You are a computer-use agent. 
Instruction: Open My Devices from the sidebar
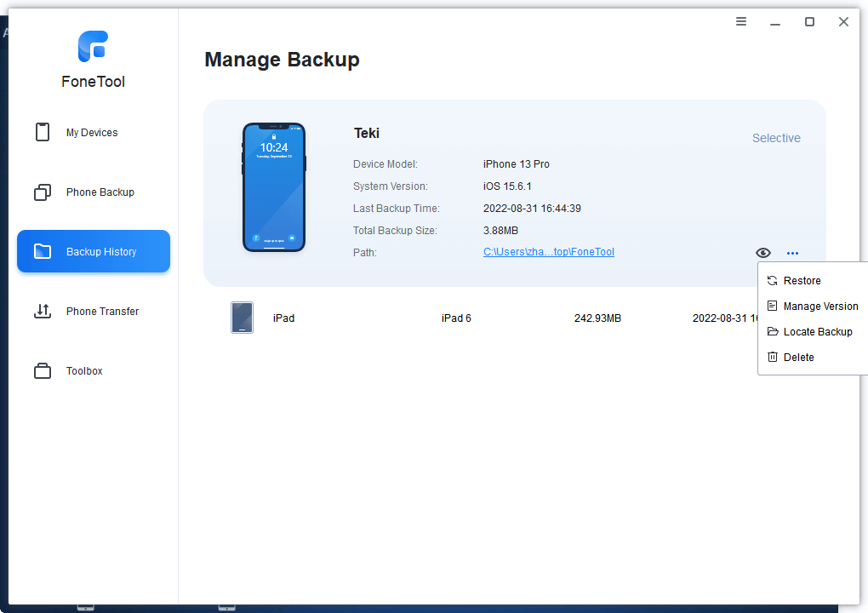coord(93,133)
